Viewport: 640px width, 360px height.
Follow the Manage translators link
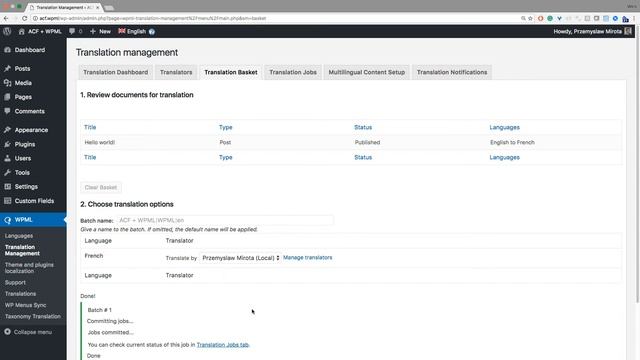click(307, 258)
